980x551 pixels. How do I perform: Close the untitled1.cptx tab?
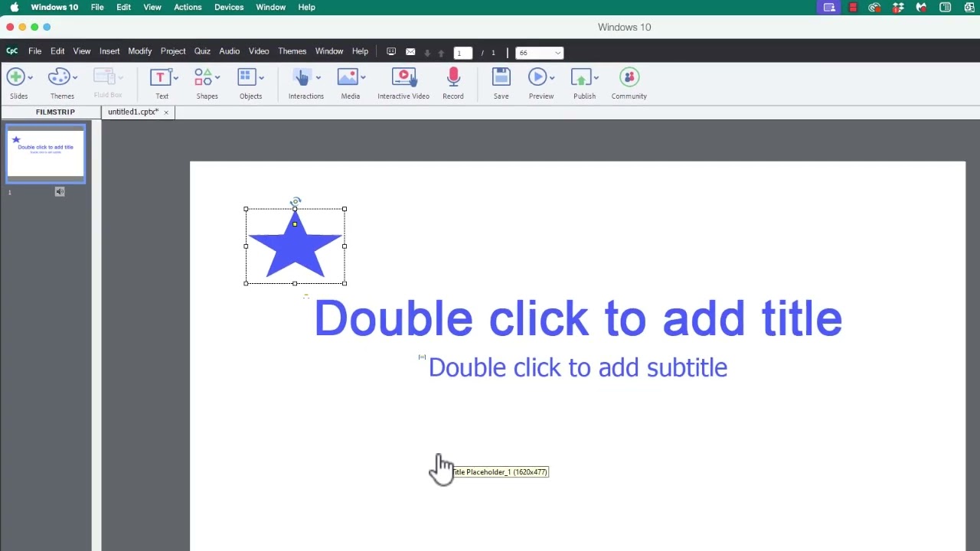click(x=166, y=112)
